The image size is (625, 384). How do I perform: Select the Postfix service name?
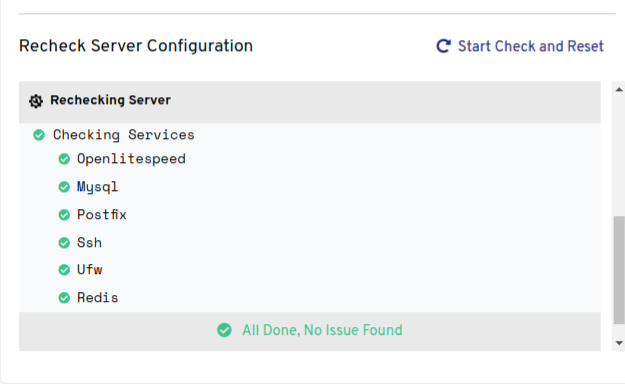(x=102, y=215)
